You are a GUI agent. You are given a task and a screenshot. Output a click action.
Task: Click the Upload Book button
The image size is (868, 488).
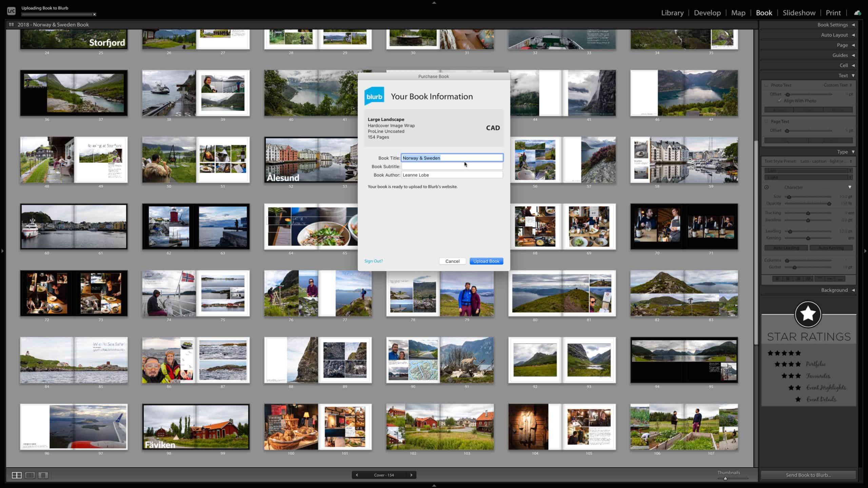pyautogui.click(x=486, y=261)
